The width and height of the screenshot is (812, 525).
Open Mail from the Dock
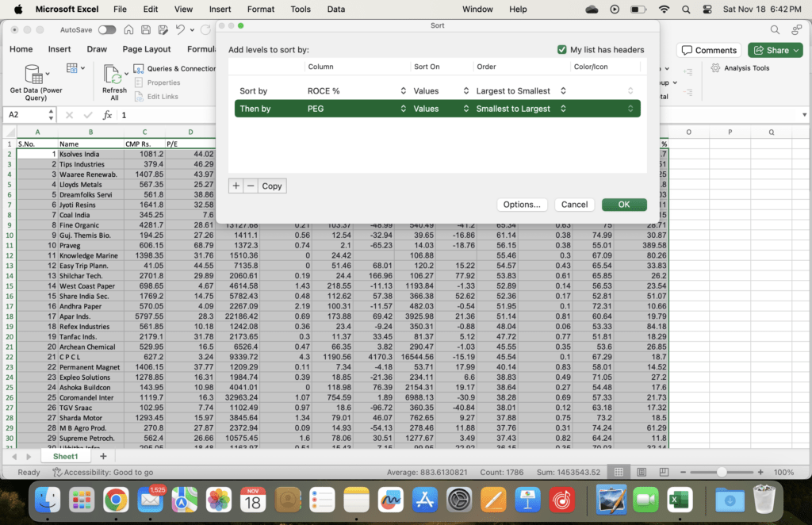(150, 500)
